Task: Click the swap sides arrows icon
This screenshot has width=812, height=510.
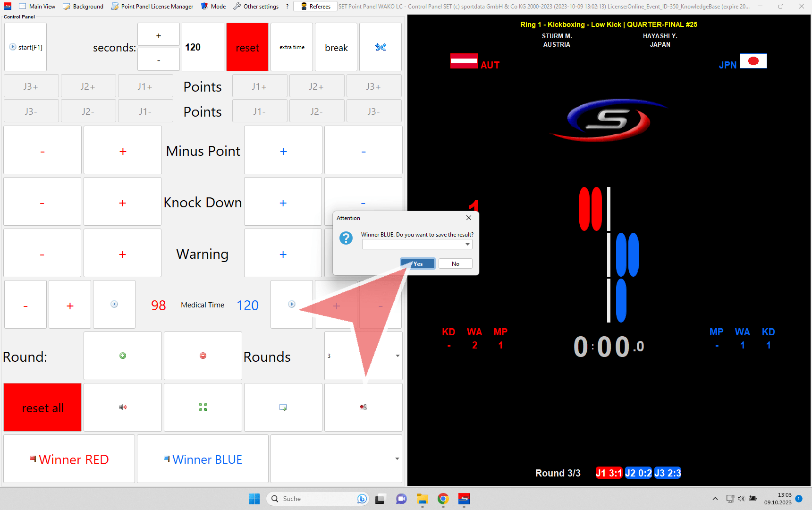Action: click(381, 47)
